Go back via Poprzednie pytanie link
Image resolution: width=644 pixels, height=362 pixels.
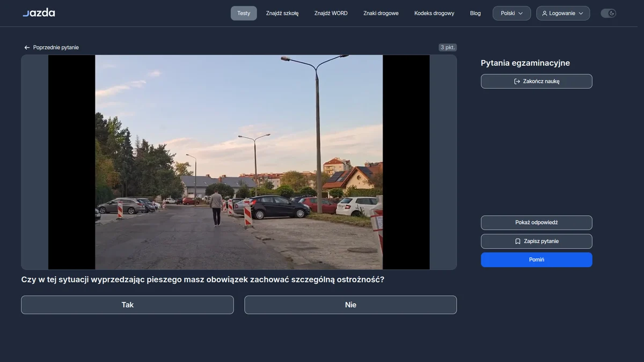coord(52,48)
